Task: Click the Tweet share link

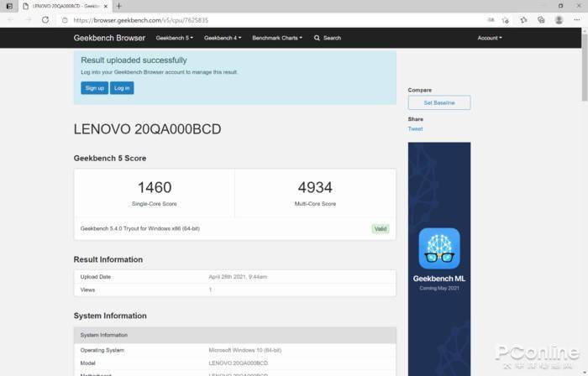Action: pos(415,128)
